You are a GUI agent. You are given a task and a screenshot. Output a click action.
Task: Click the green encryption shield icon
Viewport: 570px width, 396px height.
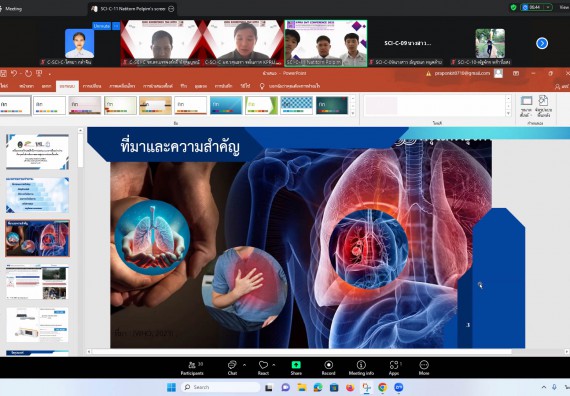(513, 7)
